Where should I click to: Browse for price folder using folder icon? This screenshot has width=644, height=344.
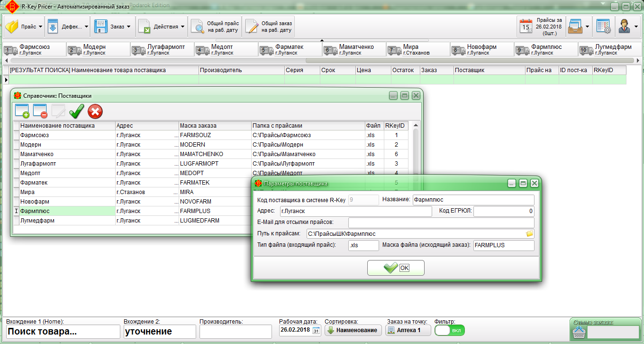[x=529, y=233]
